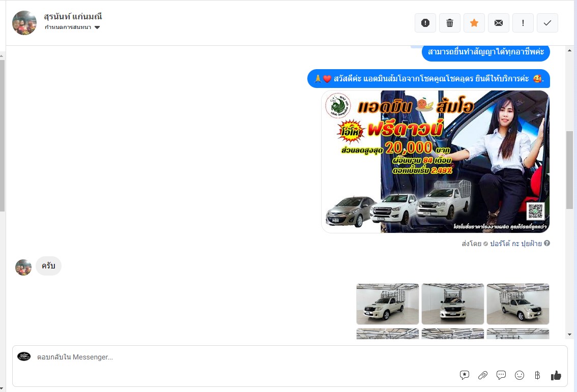Viewport: 577px width, 392px height.
Task: Click customer avatar beside ครับ message
Action: pyautogui.click(x=23, y=267)
